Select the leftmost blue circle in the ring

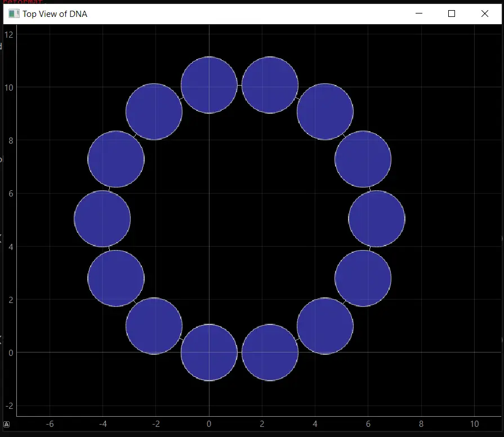click(x=102, y=218)
